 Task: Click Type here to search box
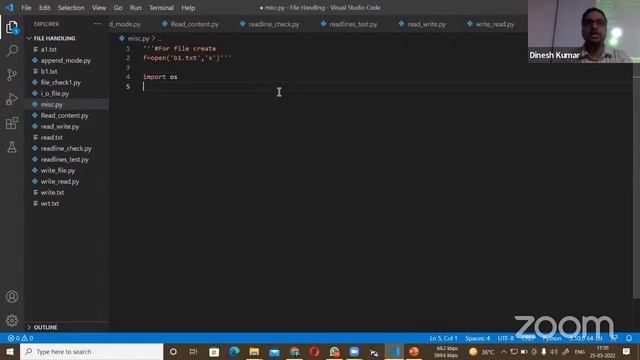tap(91, 351)
